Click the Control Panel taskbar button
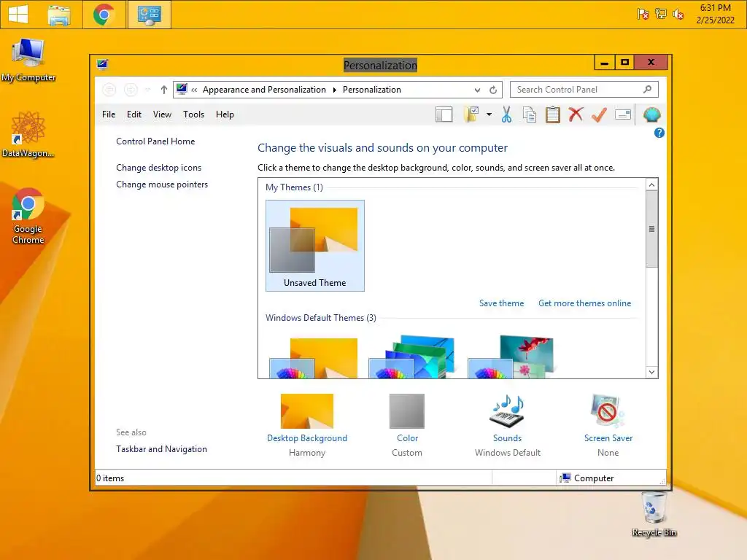Viewport: 747px width, 560px height. pos(149,15)
